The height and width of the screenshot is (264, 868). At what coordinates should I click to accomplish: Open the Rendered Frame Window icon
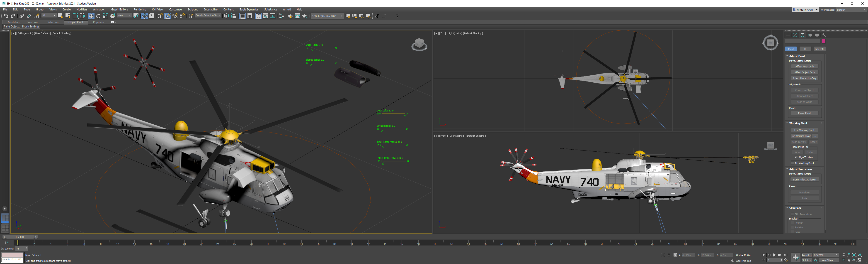297,16
